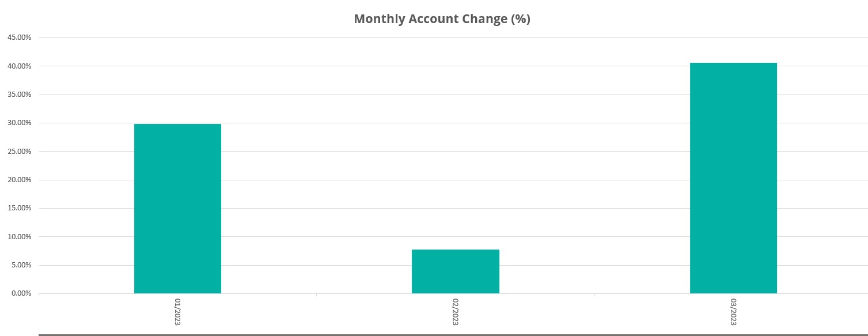The width and height of the screenshot is (868, 336).
Task: Select the 01/2023 teal bar
Action: point(177,209)
